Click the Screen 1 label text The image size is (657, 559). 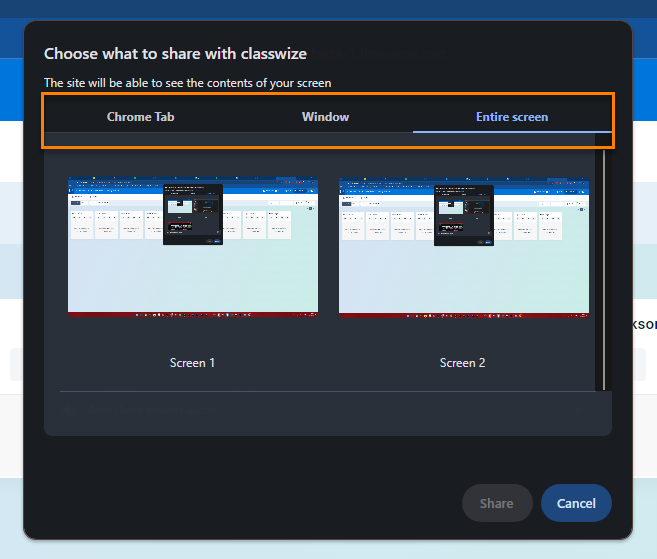click(192, 363)
